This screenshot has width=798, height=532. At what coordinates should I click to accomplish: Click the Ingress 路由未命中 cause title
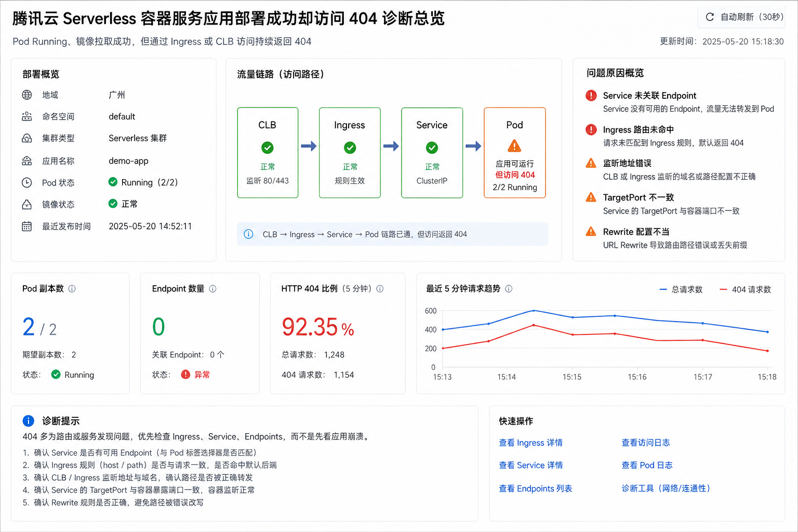point(639,130)
